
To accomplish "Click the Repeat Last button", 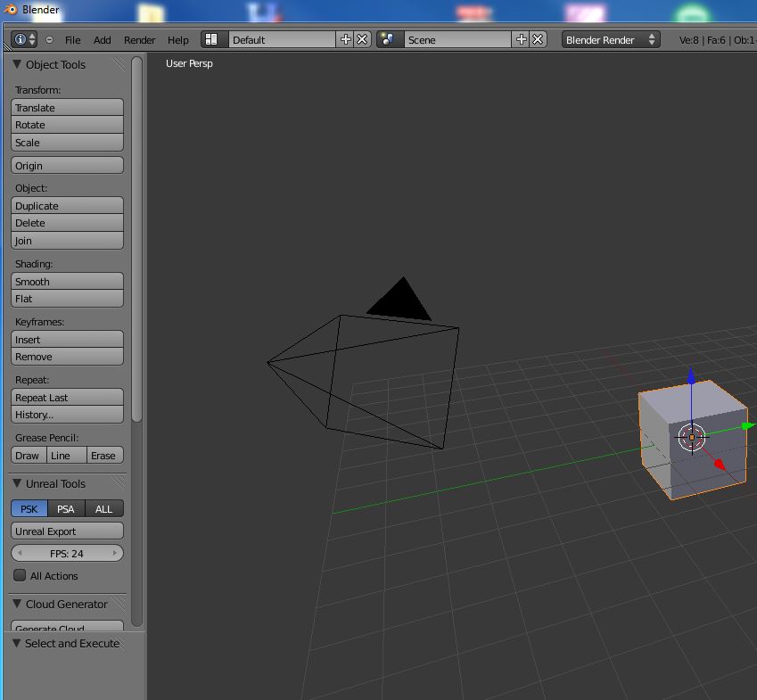I will coord(67,398).
